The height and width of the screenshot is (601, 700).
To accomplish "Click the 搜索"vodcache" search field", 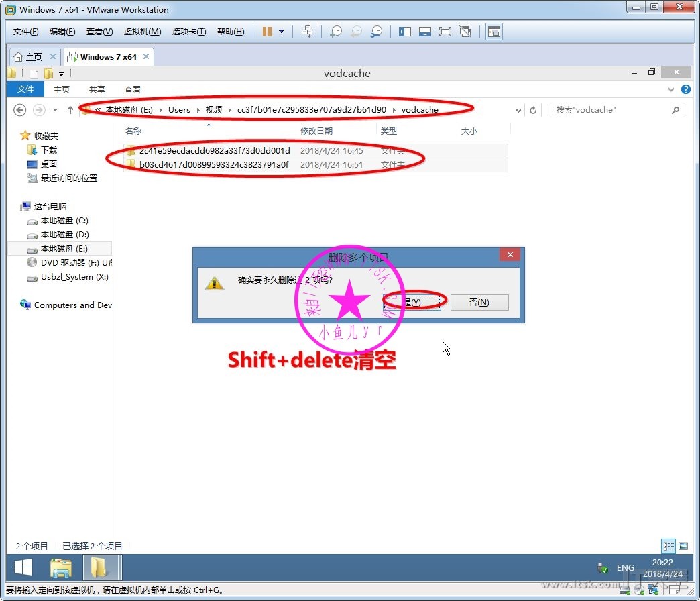I will (x=610, y=110).
